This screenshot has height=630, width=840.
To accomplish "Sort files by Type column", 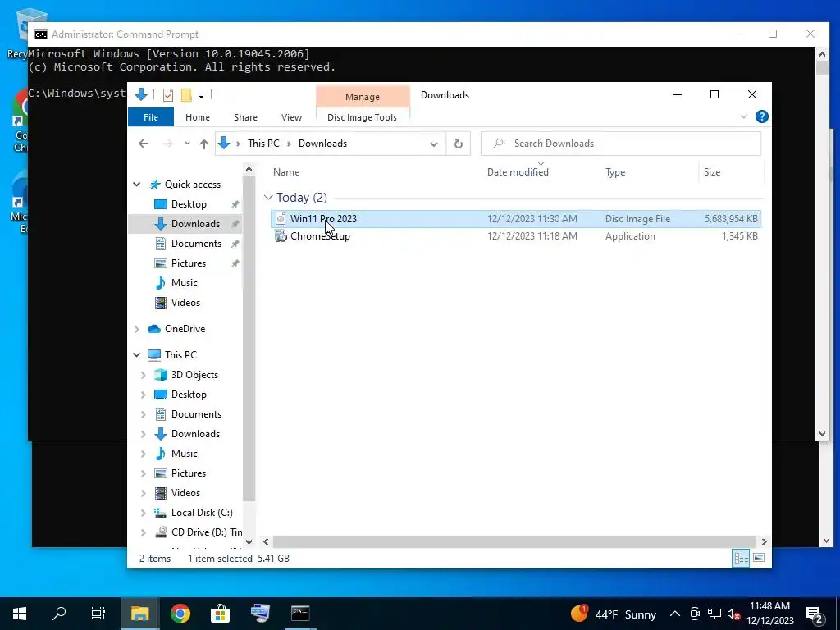I will tap(615, 172).
